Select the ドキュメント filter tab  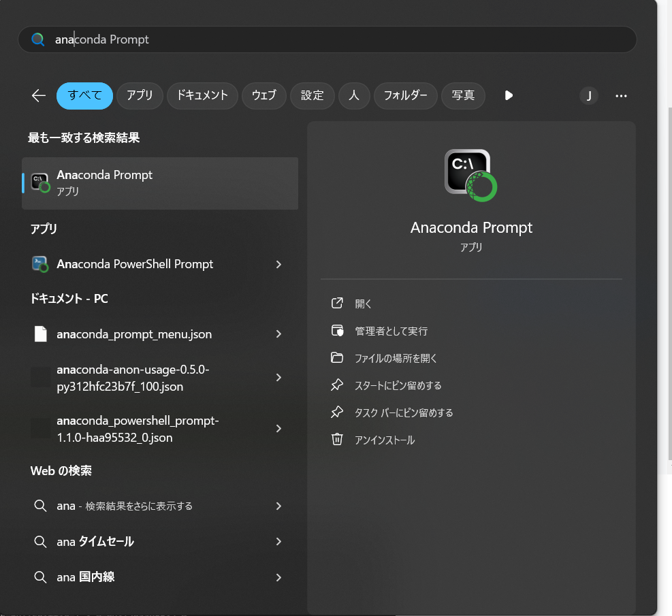tap(202, 95)
